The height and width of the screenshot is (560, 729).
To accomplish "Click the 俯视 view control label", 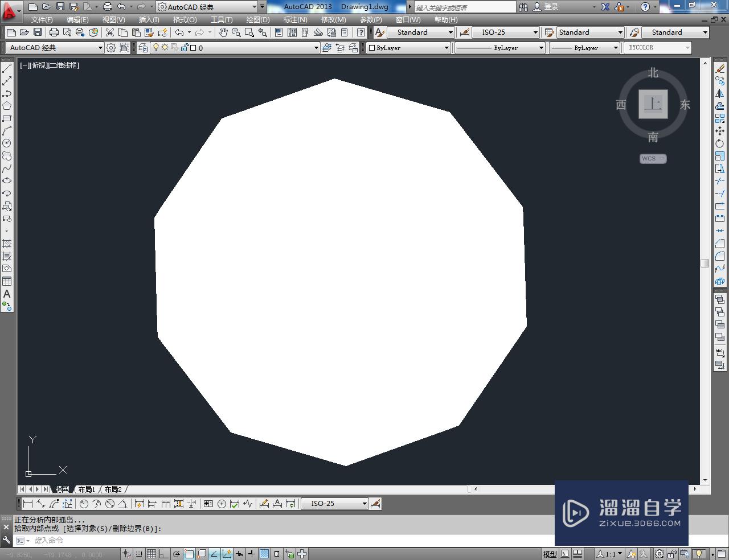I will click(39, 65).
